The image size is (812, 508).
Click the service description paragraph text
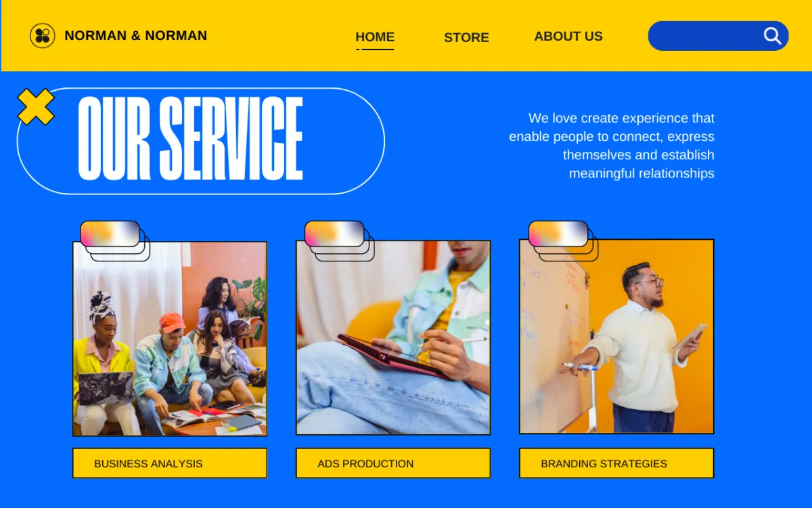coord(612,146)
